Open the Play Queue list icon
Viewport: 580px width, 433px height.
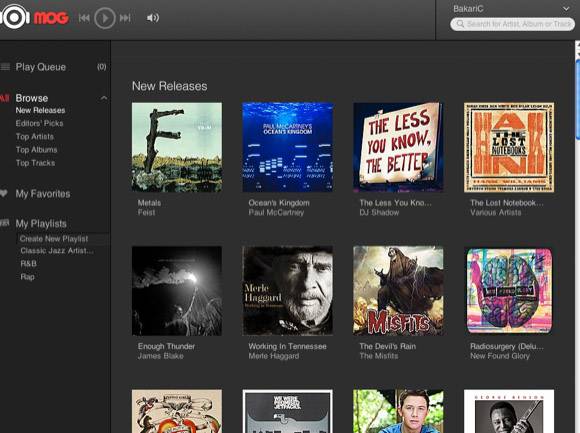coord(5,67)
